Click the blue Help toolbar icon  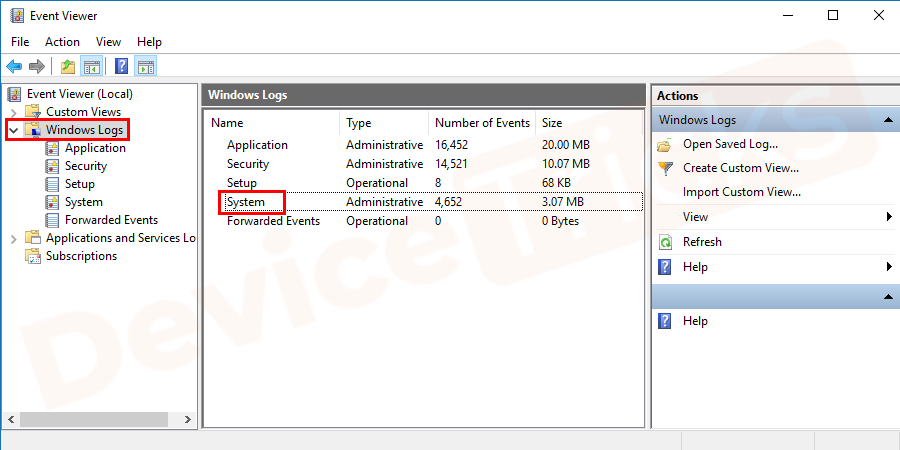click(121, 67)
